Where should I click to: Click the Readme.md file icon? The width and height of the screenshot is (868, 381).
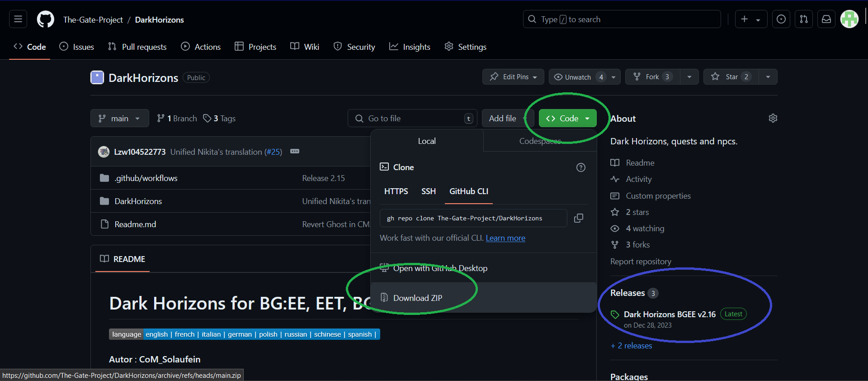tap(104, 224)
